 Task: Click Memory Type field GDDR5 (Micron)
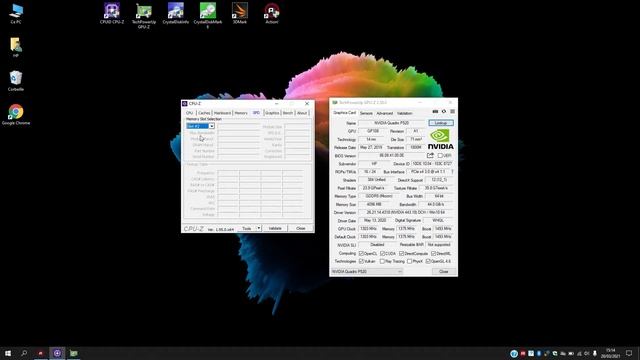point(380,196)
